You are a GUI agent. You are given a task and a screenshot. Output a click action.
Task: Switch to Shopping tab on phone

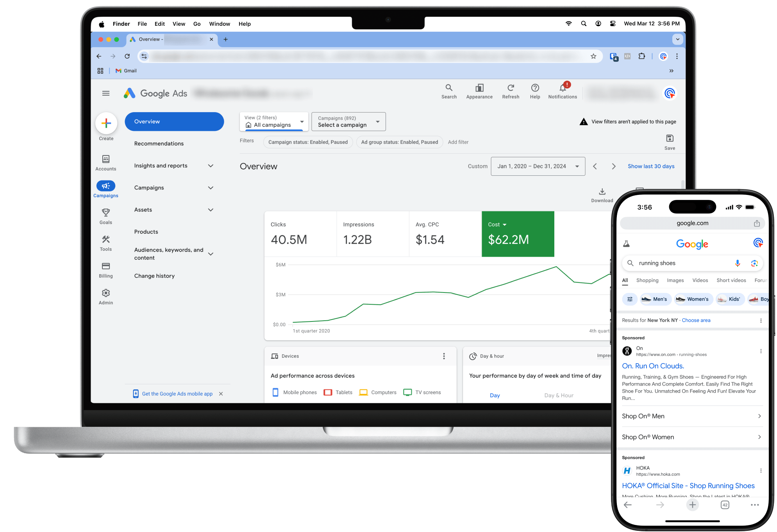coord(647,280)
